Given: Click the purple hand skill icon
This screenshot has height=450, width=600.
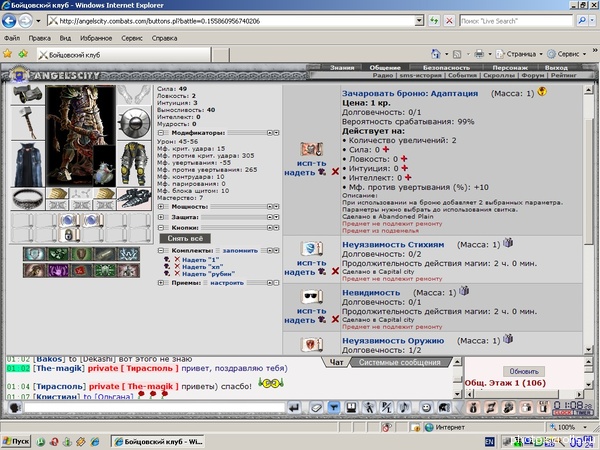Looking at the screenshot, I should click(x=57, y=271).
